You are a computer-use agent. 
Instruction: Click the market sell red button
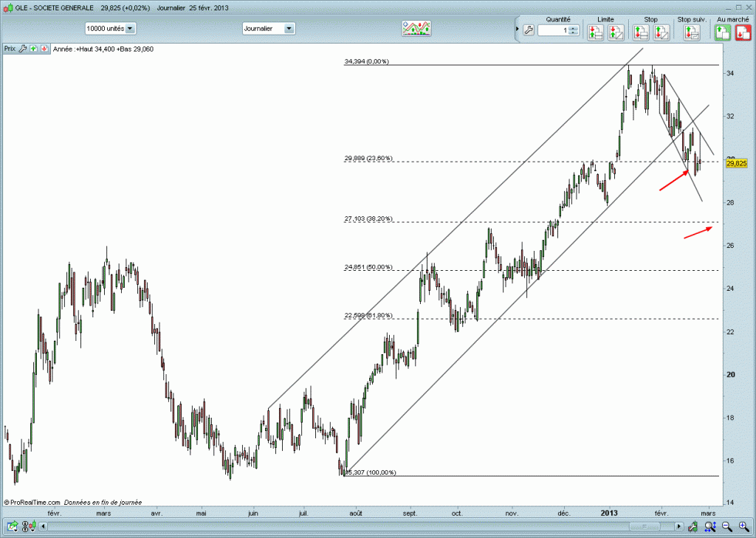coord(741,32)
